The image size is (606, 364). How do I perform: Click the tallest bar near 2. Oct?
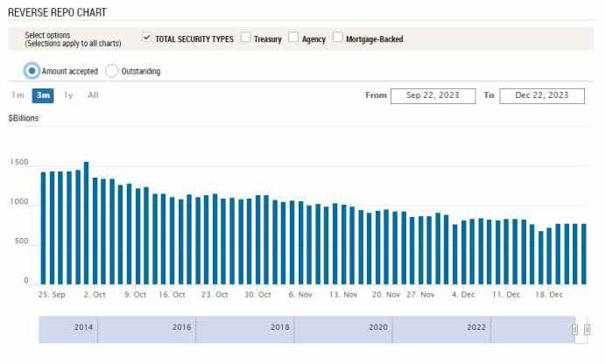click(86, 223)
